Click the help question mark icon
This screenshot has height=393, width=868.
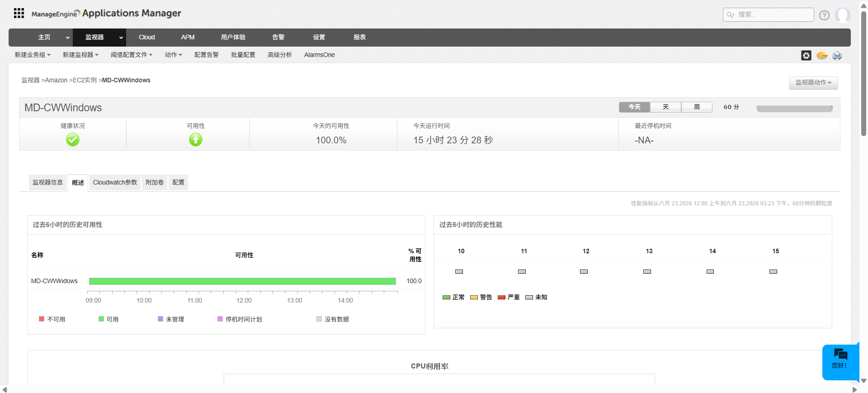824,15
